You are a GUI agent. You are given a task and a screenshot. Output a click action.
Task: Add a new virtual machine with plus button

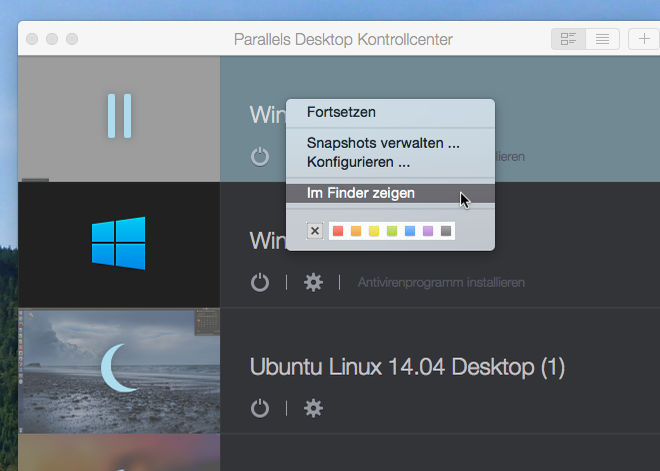pos(644,39)
